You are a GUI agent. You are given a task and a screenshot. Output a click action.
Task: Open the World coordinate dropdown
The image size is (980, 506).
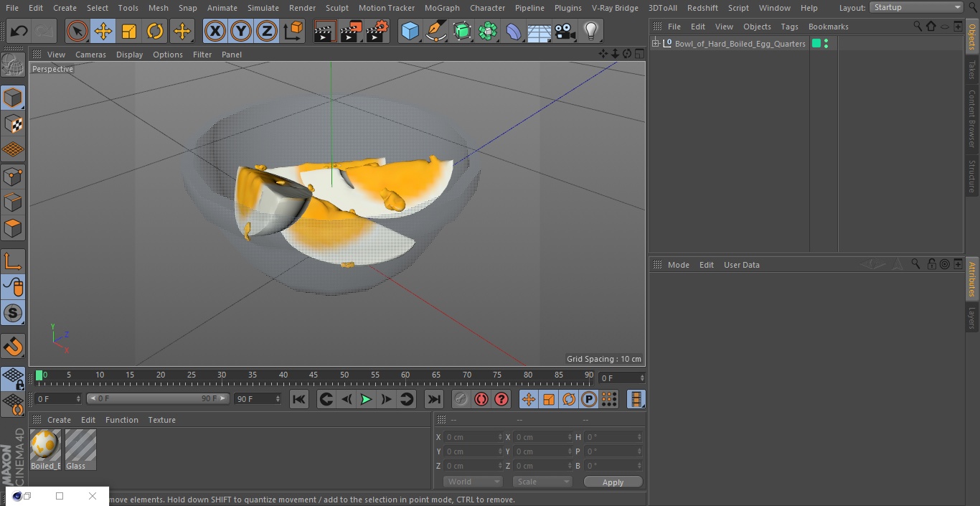(x=472, y=482)
